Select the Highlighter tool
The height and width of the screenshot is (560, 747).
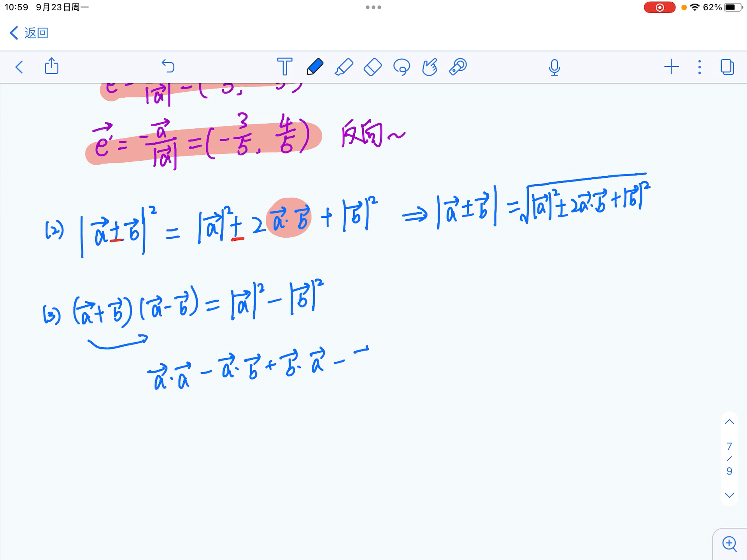pyautogui.click(x=344, y=67)
